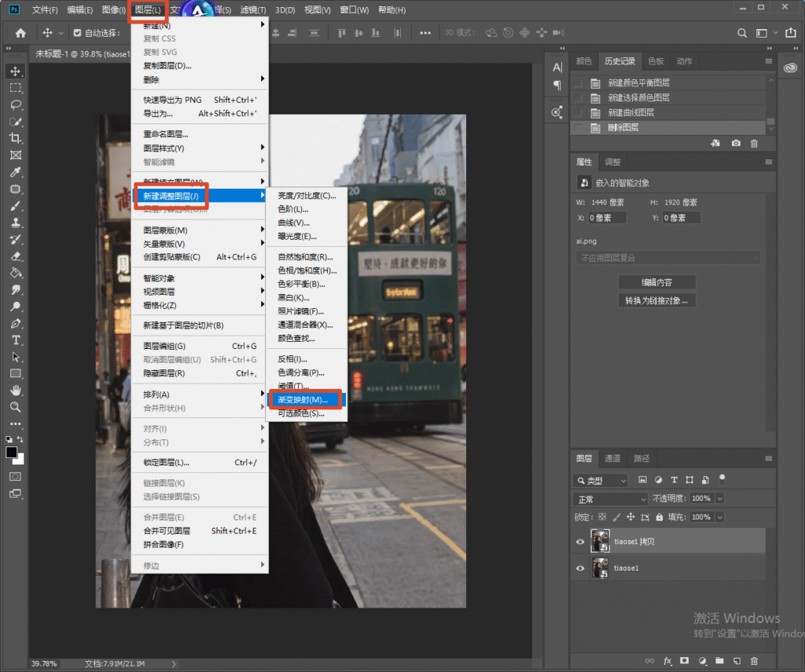Choose 曲线(V)... adjustment layer
Viewport: 805px width, 672px height.
click(306, 222)
